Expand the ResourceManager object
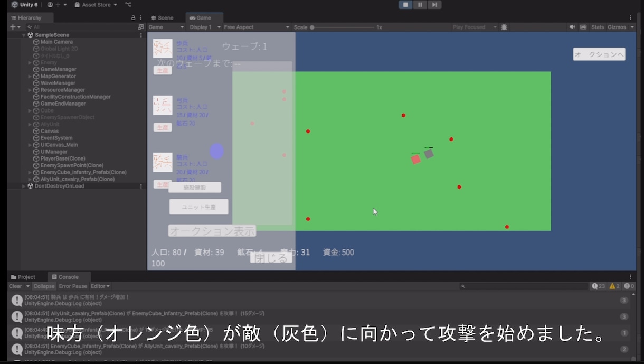The width and height of the screenshot is (644, 364). coord(30,90)
